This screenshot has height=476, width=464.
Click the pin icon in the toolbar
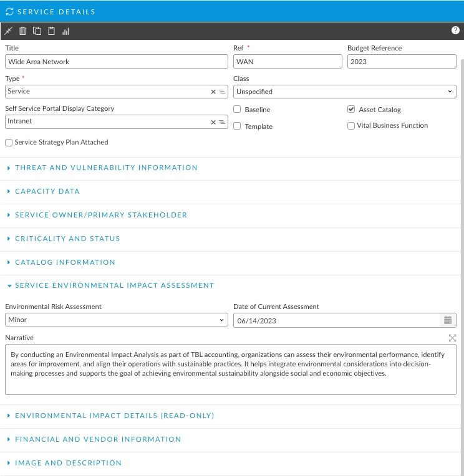pyautogui.click(x=8, y=31)
